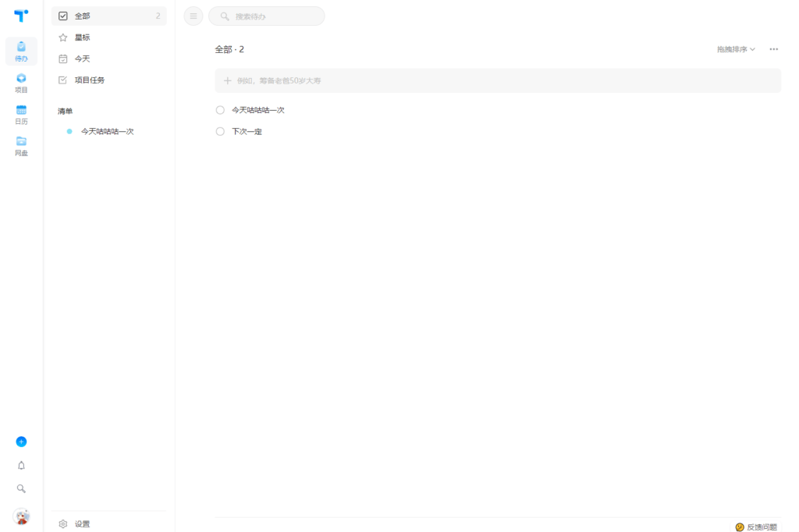Select the 项目任务 list
The image size is (799, 532).
(x=109, y=80)
